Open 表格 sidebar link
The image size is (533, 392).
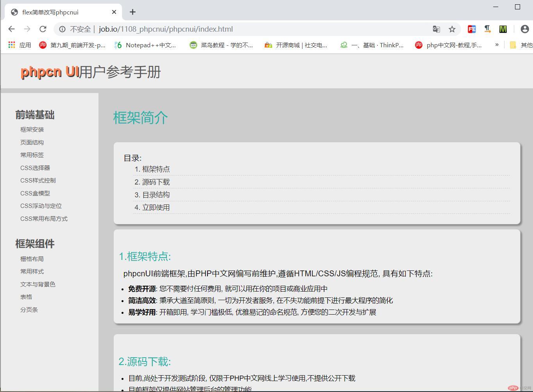[26, 297]
